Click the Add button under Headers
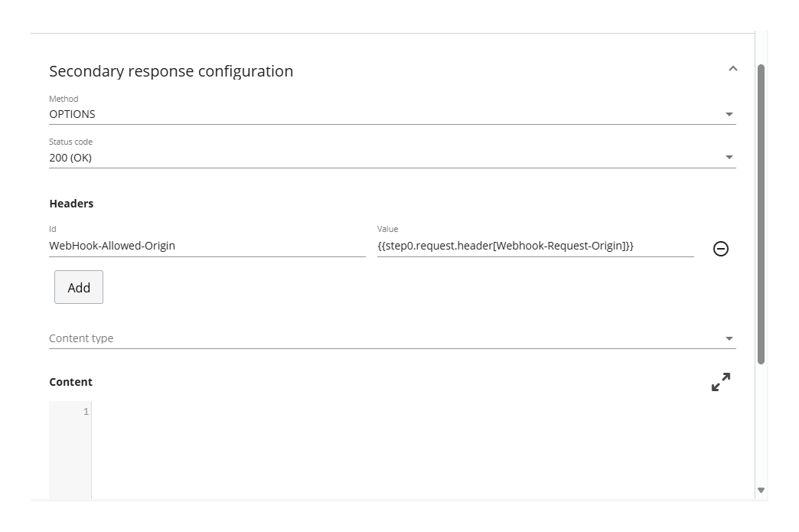This screenshot has width=799, height=532. (x=79, y=287)
